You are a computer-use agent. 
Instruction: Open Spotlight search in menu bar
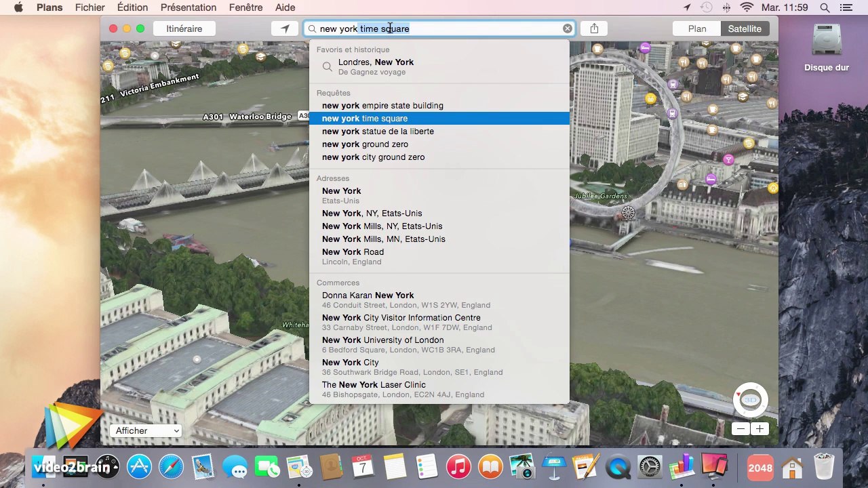click(825, 7)
